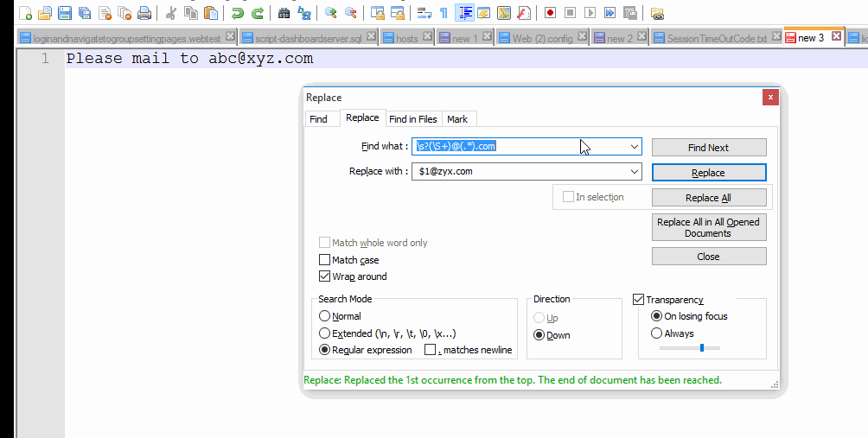Click the Replace All button
Viewport: 868px width, 438px height.
[x=709, y=198]
